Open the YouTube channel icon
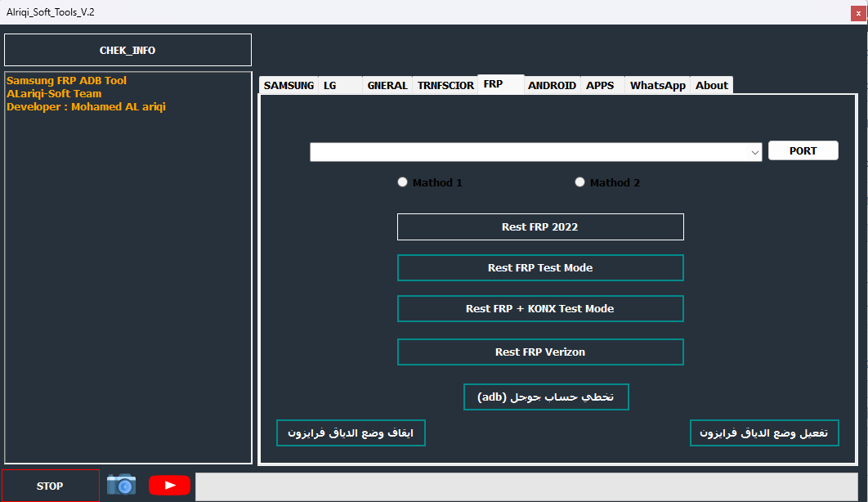The width and height of the screenshot is (868, 502). pyautogui.click(x=169, y=485)
